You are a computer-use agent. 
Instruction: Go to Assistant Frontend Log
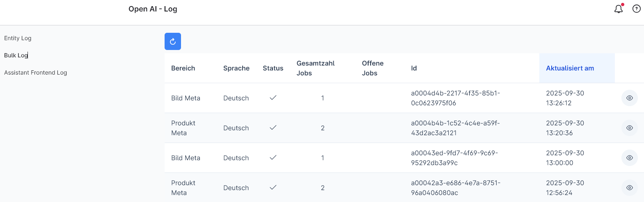35,73
